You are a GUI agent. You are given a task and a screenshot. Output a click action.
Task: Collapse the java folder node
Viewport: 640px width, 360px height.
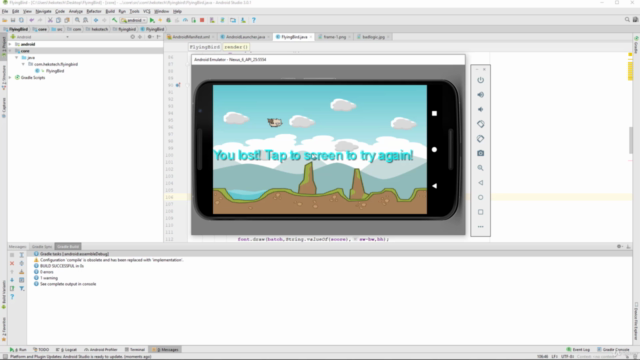[17, 58]
